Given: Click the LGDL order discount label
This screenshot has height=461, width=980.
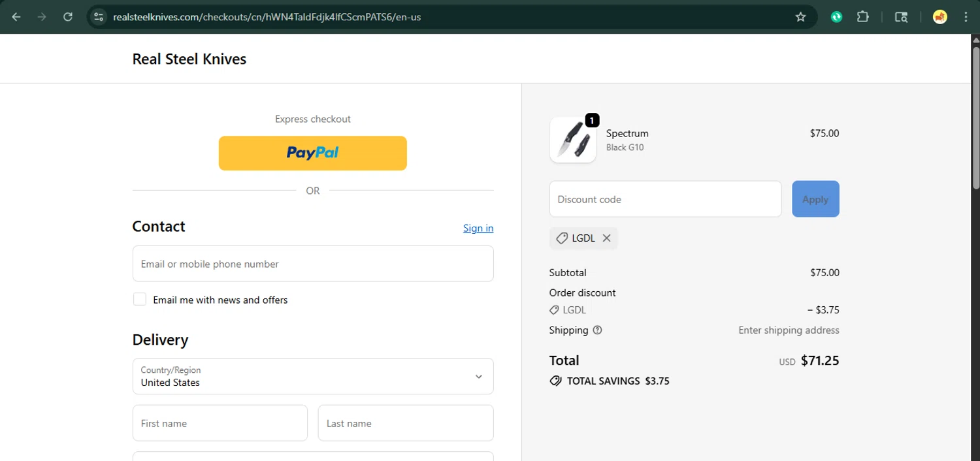Looking at the screenshot, I should pyautogui.click(x=575, y=310).
